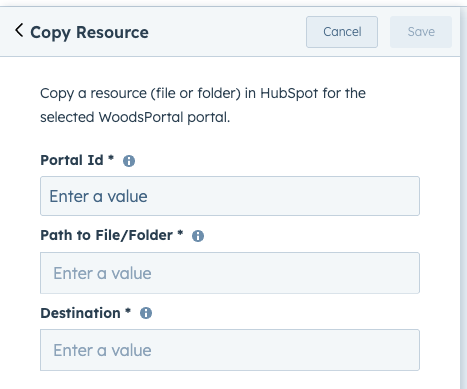The height and width of the screenshot is (389, 467).
Task: Save the Copy Resource configuration
Action: (x=421, y=32)
